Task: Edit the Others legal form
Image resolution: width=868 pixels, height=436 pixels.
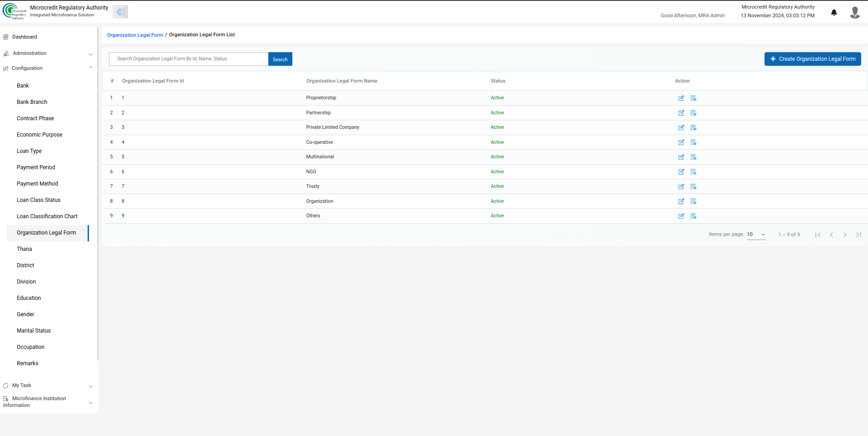Action: pos(681,216)
